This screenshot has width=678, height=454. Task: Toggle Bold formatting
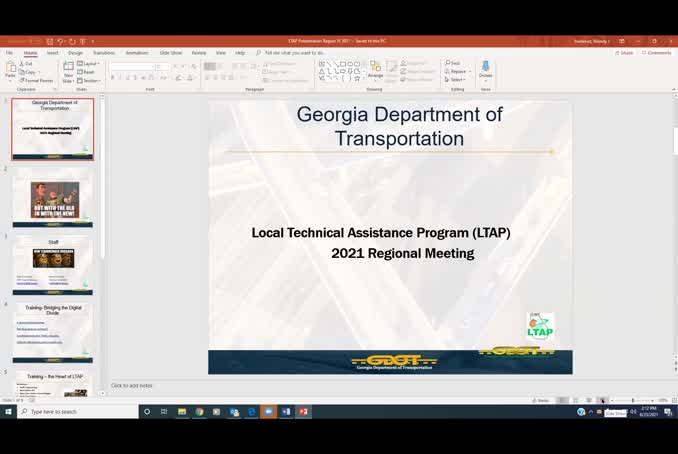[x=112, y=78]
